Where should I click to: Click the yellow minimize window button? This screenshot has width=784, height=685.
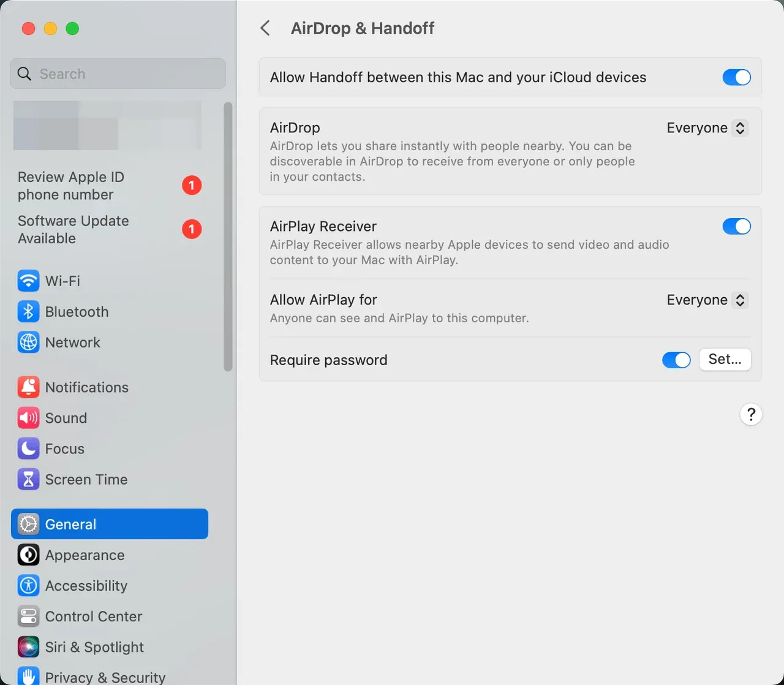pos(50,28)
